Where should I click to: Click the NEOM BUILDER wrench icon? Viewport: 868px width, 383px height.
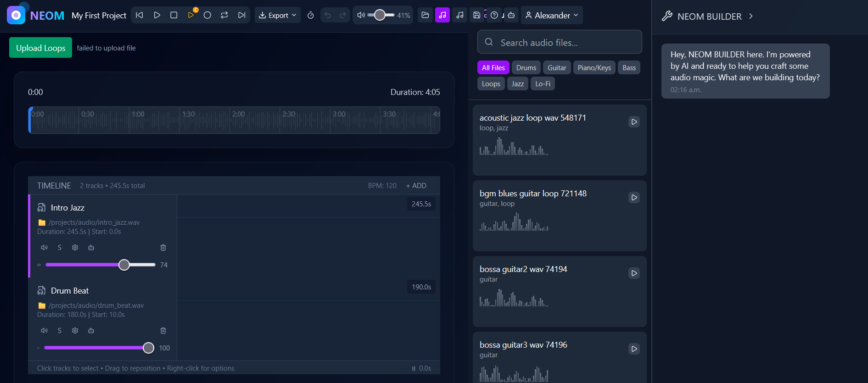click(667, 16)
